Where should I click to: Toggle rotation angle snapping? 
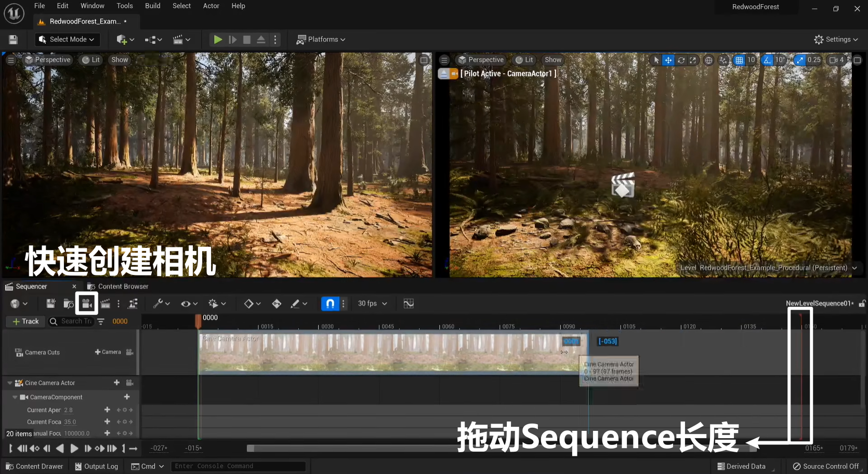pos(767,60)
